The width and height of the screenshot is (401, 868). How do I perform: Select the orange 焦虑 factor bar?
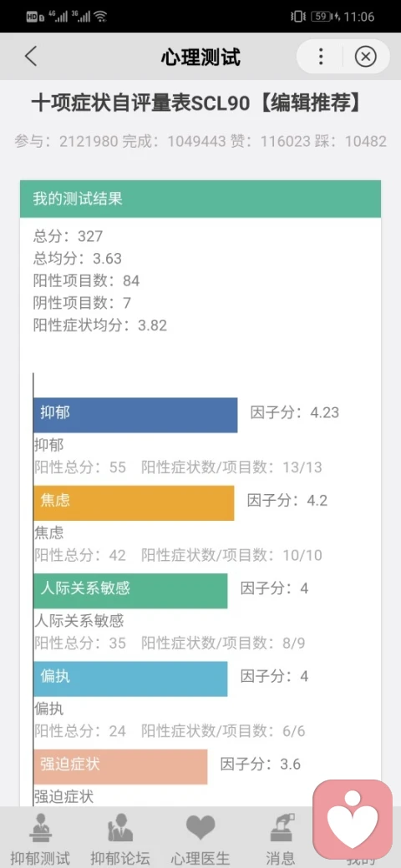pos(134,502)
